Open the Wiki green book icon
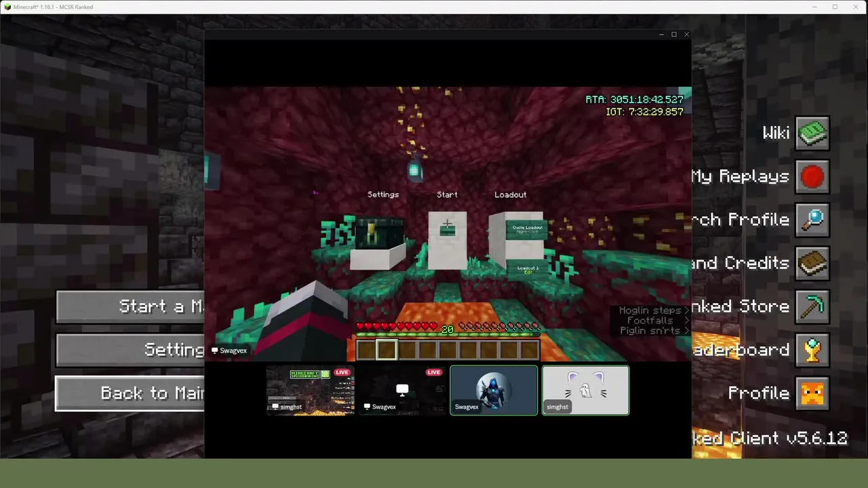868x488 pixels. coord(812,133)
